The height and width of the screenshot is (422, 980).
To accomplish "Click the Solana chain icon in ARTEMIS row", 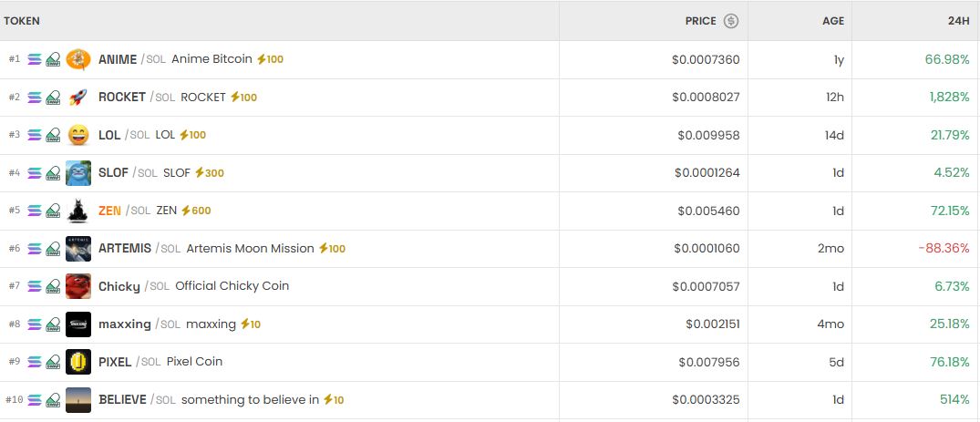I will pyautogui.click(x=35, y=249).
